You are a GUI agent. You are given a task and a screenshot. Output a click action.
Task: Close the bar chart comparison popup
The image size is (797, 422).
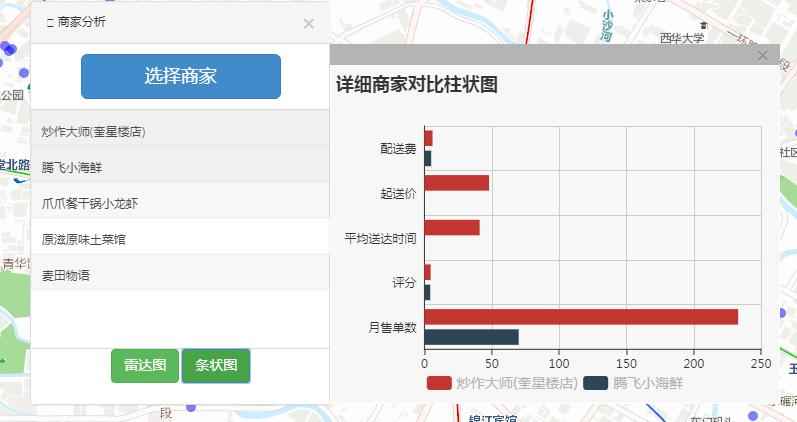click(763, 56)
